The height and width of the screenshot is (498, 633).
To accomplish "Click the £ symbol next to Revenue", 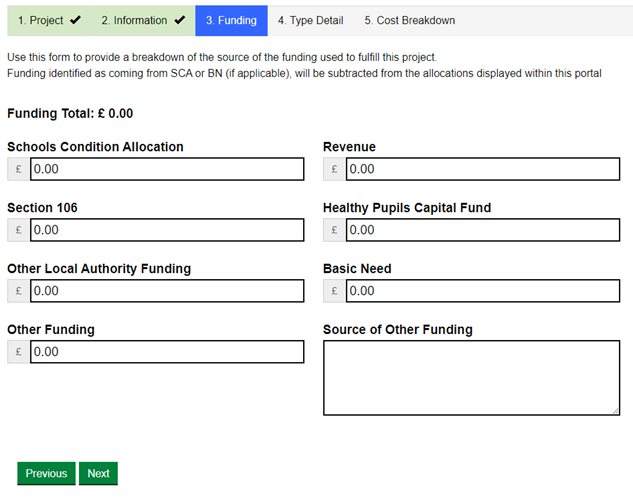I will (334, 170).
